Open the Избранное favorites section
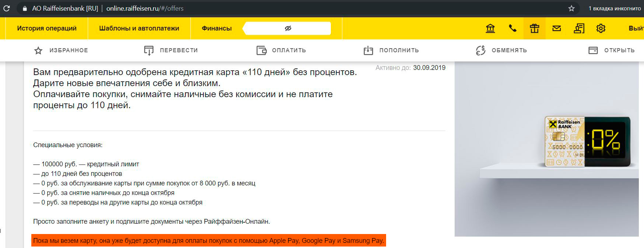The image size is (644, 248). (61, 50)
